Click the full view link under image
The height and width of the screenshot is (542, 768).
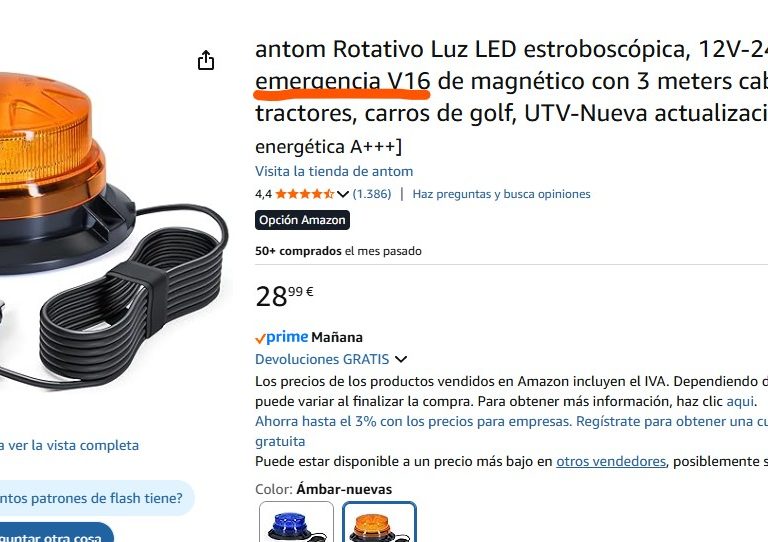tap(69, 446)
